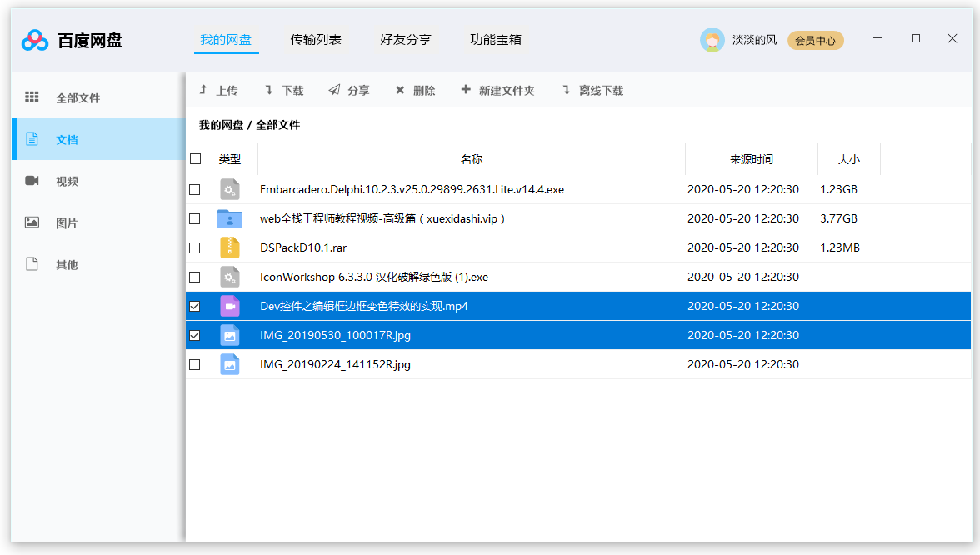Screen dimensions: 980x555
Task: Click file name IMG_20190530_100017R.jpg
Action: (335, 335)
